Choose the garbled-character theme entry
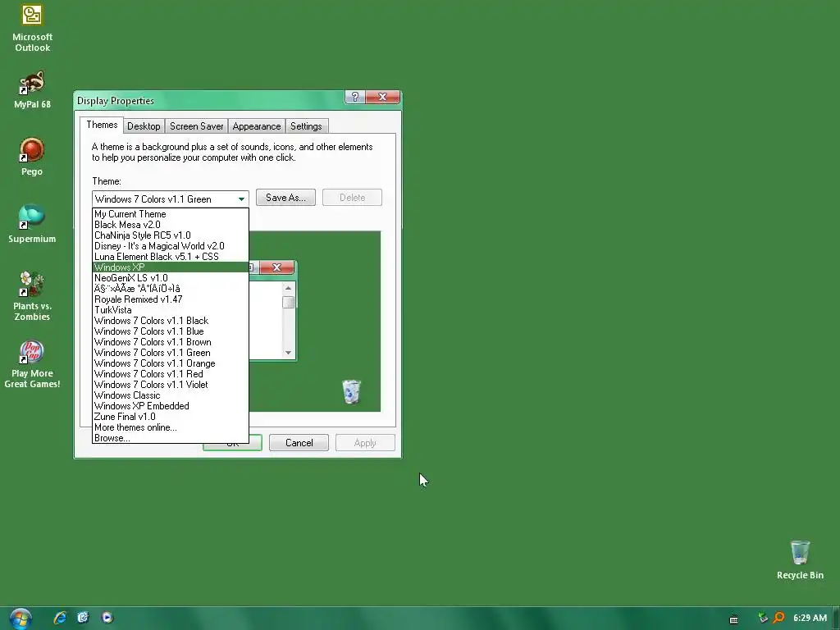This screenshot has height=630, width=840. click(x=171, y=289)
